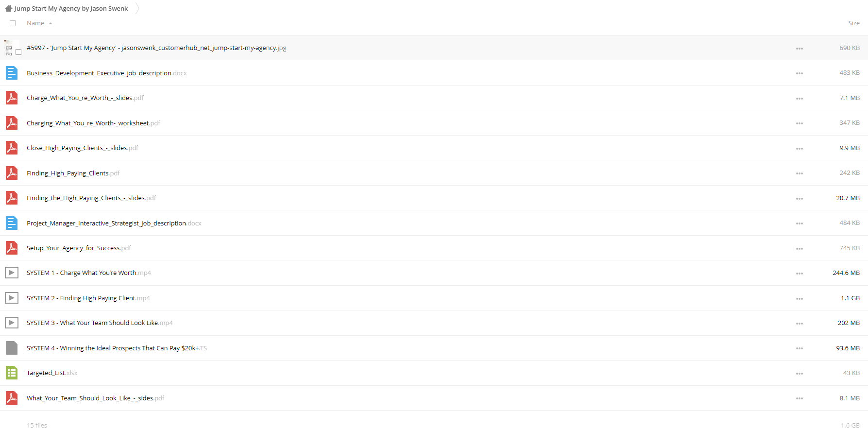Open Targeted_List.xlsx
This screenshot has height=430, width=868.
click(x=52, y=373)
